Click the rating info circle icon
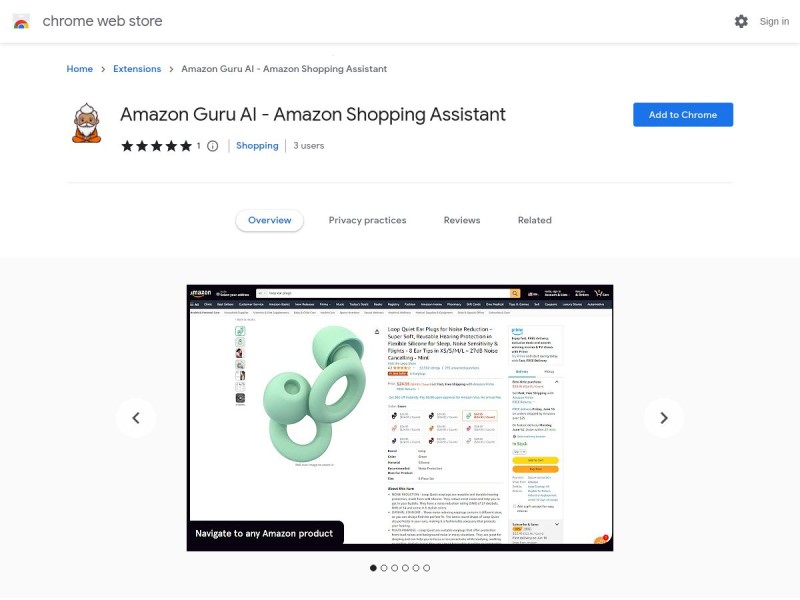This screenshot has height=600, width=800. tap(213, 146)
